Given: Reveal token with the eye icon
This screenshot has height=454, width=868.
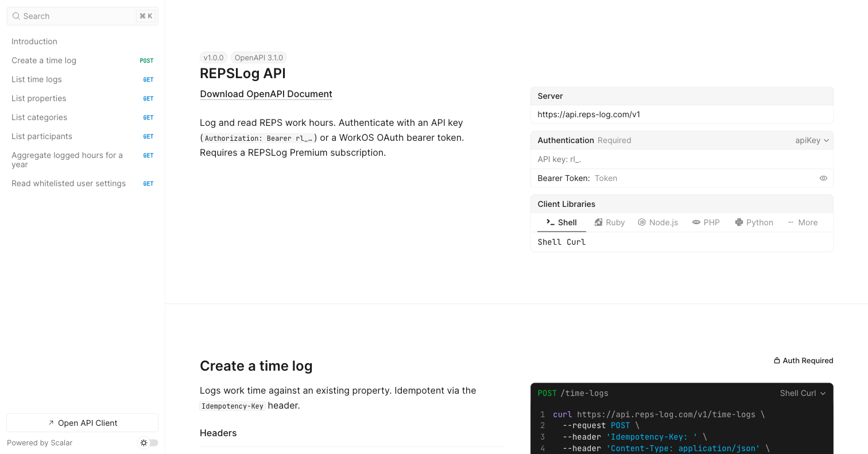Looking at the screenshot, I should (x=823, y=178).
